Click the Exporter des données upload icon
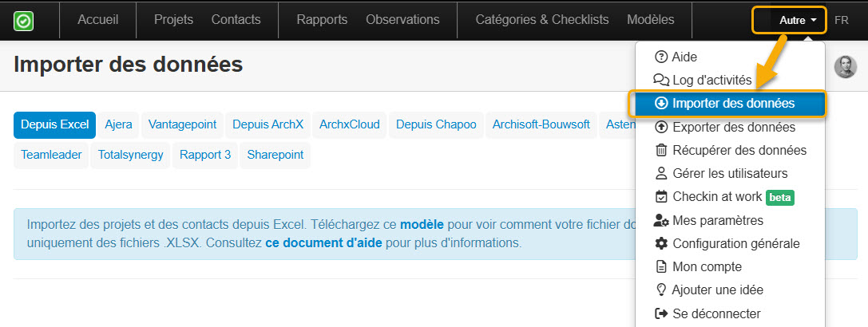This screenshot has height=327, width=868. (x=661, y=128)
